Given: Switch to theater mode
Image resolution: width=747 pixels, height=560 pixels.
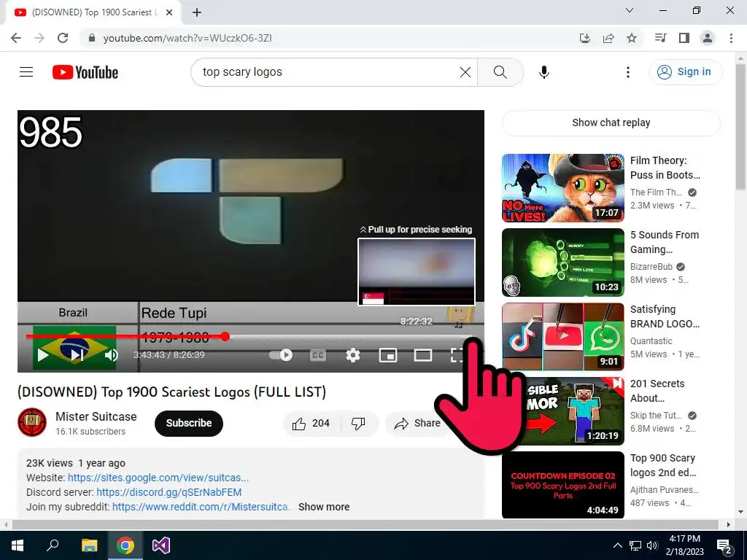Looking at the screenshot, I should (x=423, y=355).
